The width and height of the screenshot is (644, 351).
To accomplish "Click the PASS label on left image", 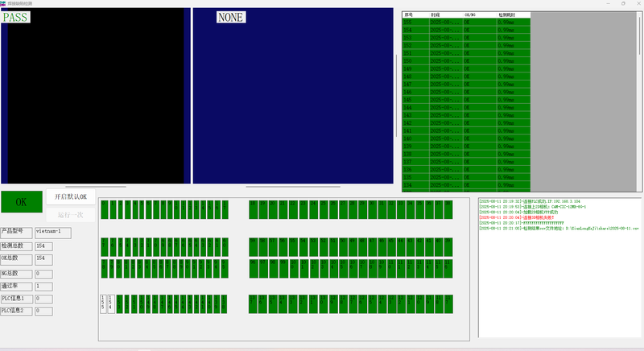I will point(15,17).
